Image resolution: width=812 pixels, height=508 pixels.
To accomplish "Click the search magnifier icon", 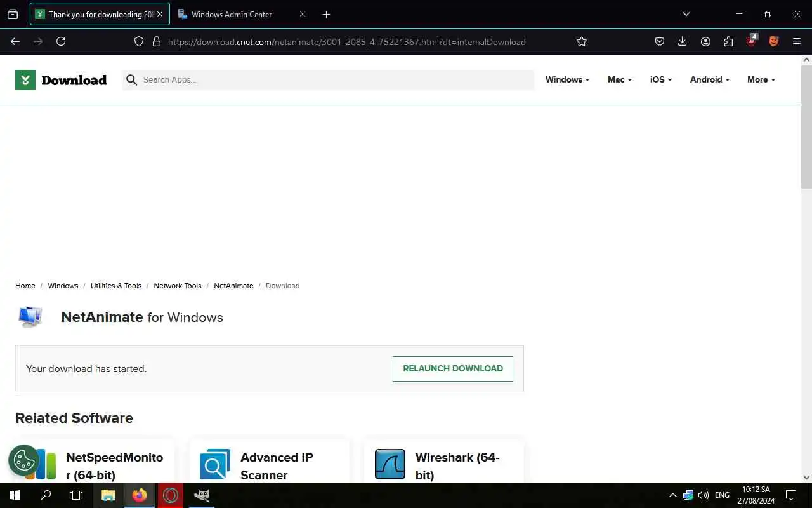I will pyautogui.click(x=131, y=80).
